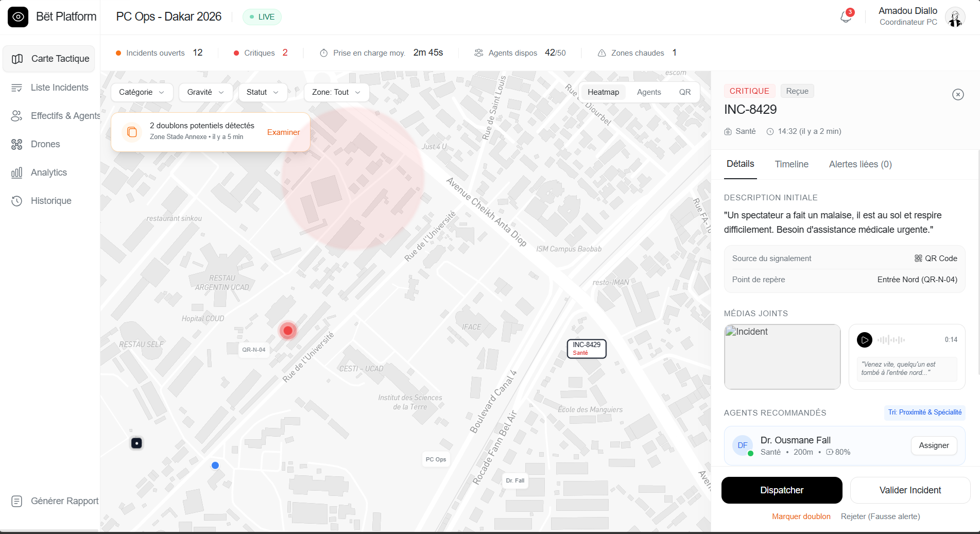
Task: Click the Analytics bar chart icon
Action: (x=16, y=173)
